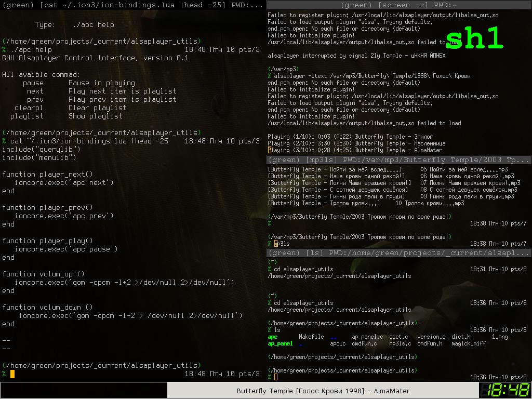Click the ioncore.exec('apc prev') line
This screenshot has width=532, height=399.
coord(64,216)
